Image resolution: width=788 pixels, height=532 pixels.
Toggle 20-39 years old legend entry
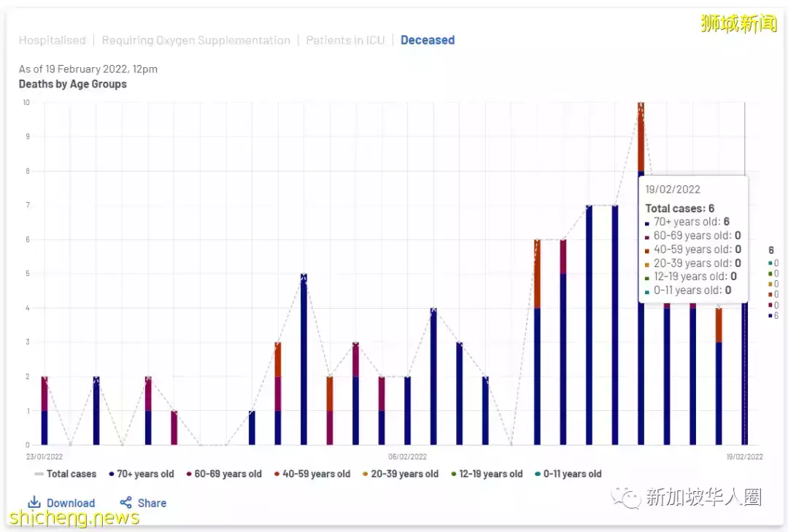pyautogui.click(x=400, y=474)
